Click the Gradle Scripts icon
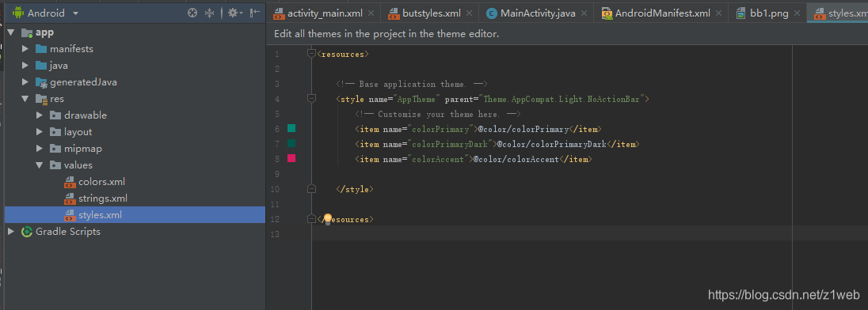This screenshot has height=310, width=868. (x=27, y=232)
